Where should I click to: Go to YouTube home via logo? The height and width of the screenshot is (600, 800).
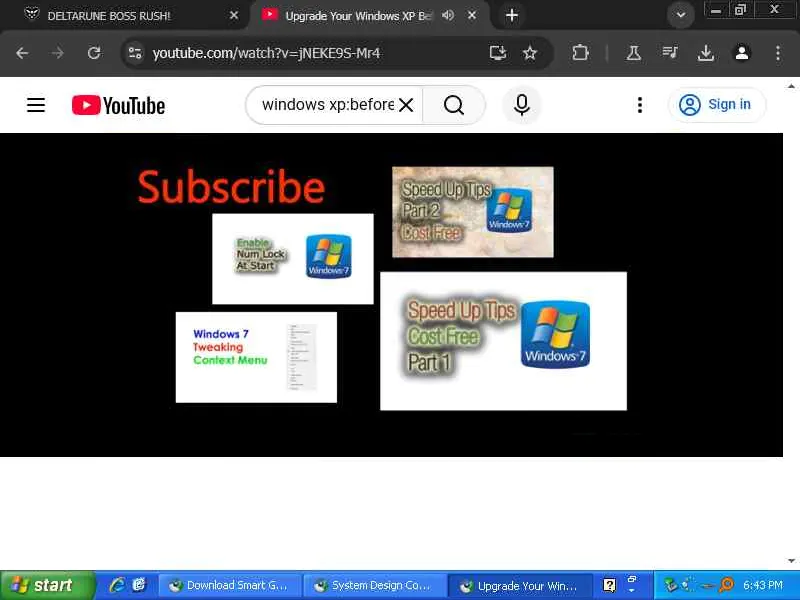[118, 105]
